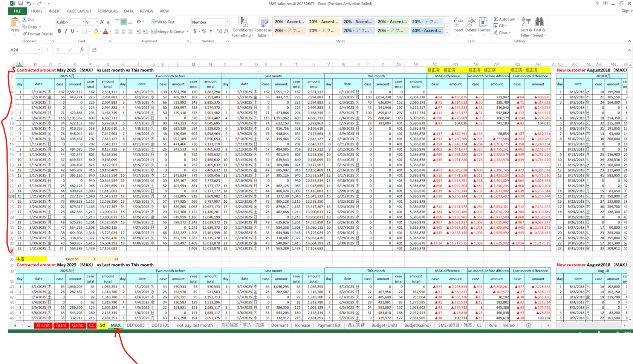Open Merge & Center dropdown arrow

pos(188,32)
